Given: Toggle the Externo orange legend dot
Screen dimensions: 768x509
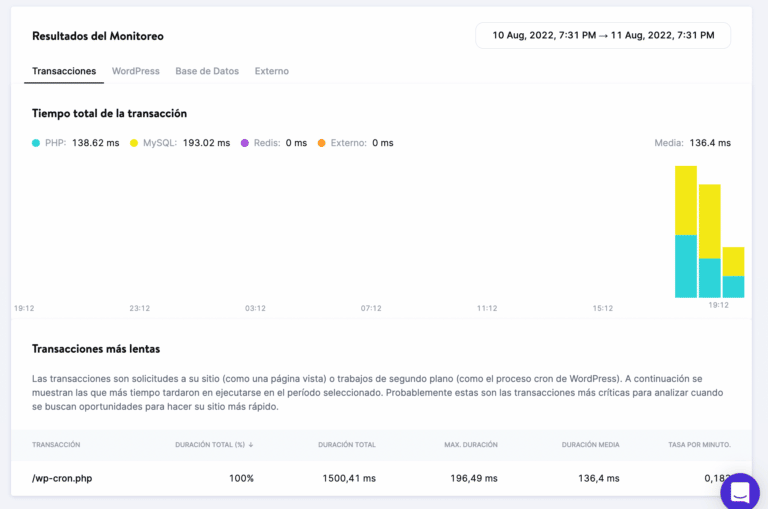Looking at the screenshot, I should coord(321,143).
